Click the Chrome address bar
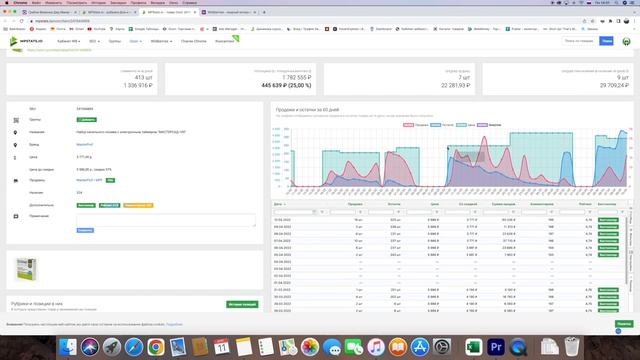640x360 pixels. point(302,21)
